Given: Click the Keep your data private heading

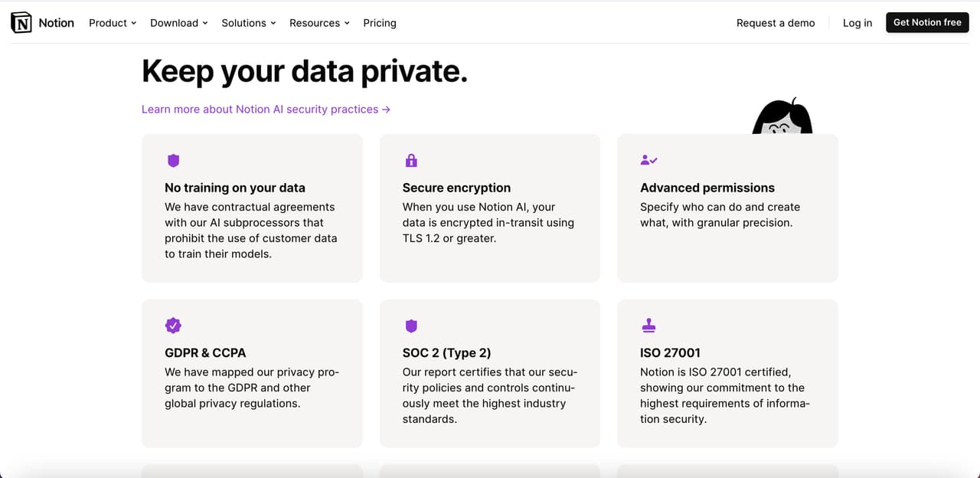Looking at the screenshot, I should (305, 71).
